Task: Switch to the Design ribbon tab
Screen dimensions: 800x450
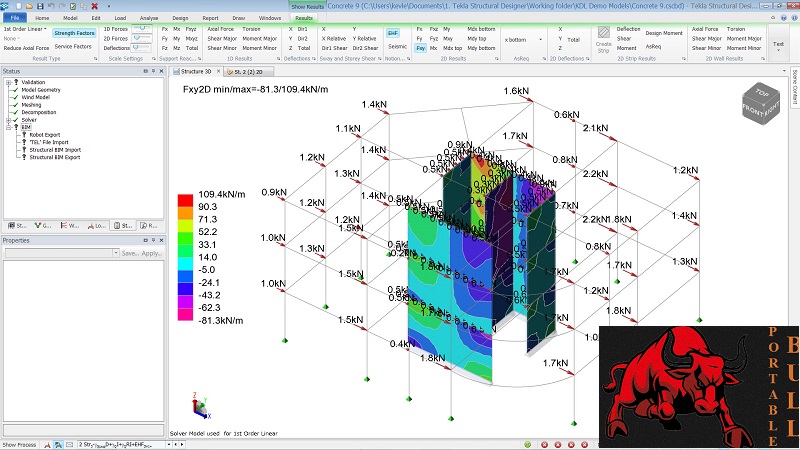Action: click(x=180, y=18)
